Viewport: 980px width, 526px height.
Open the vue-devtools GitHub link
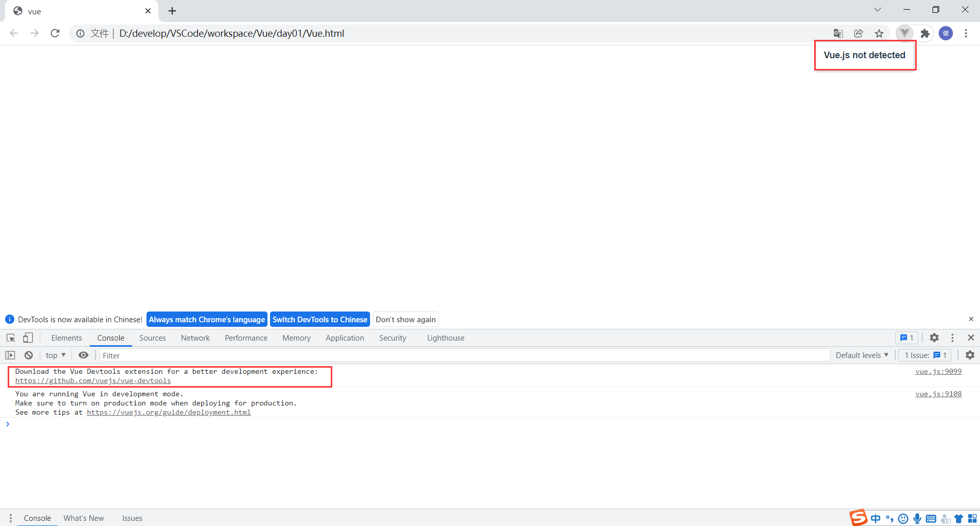pos(93,380)
